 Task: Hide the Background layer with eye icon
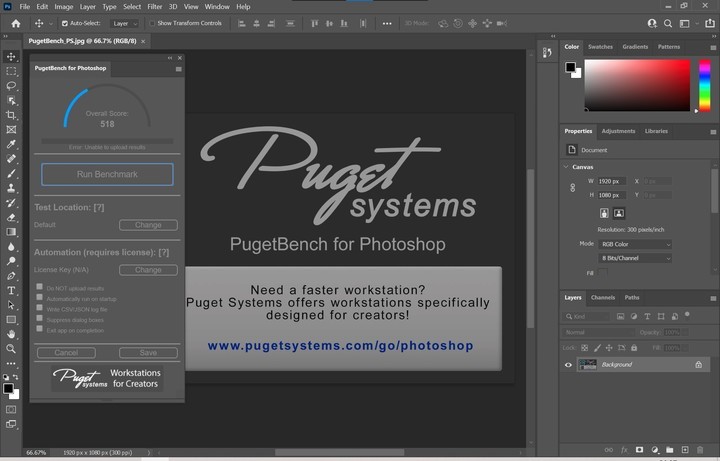tap(569, 365)
